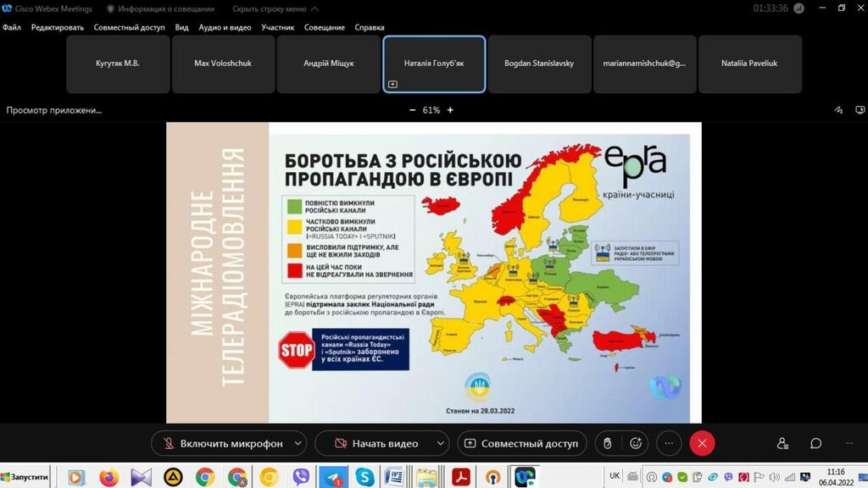Zoom in shared content with plus

tap(450, 110)
